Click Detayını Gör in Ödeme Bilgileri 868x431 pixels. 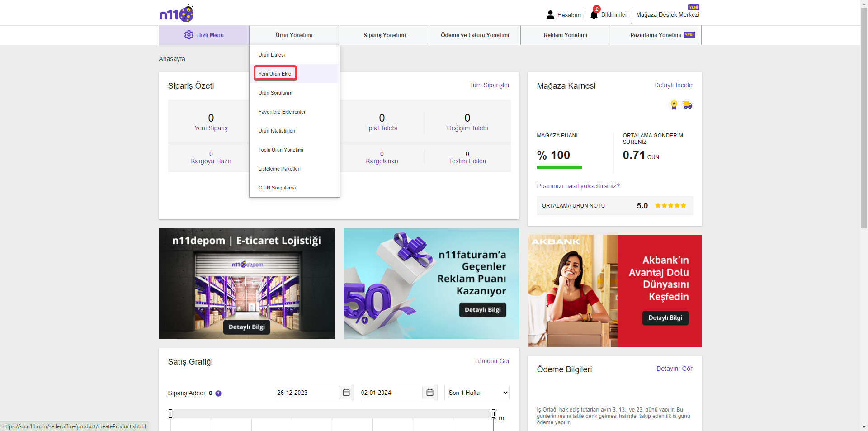675,369
